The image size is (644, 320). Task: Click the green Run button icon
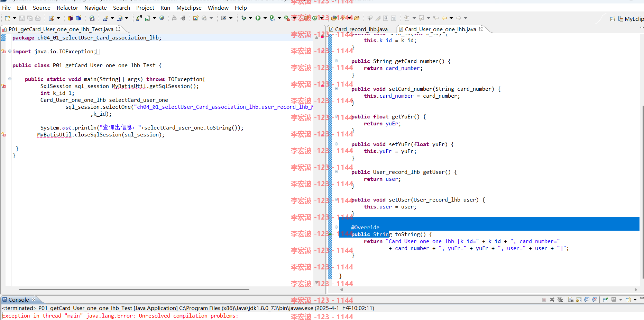(x=258, y=18)
